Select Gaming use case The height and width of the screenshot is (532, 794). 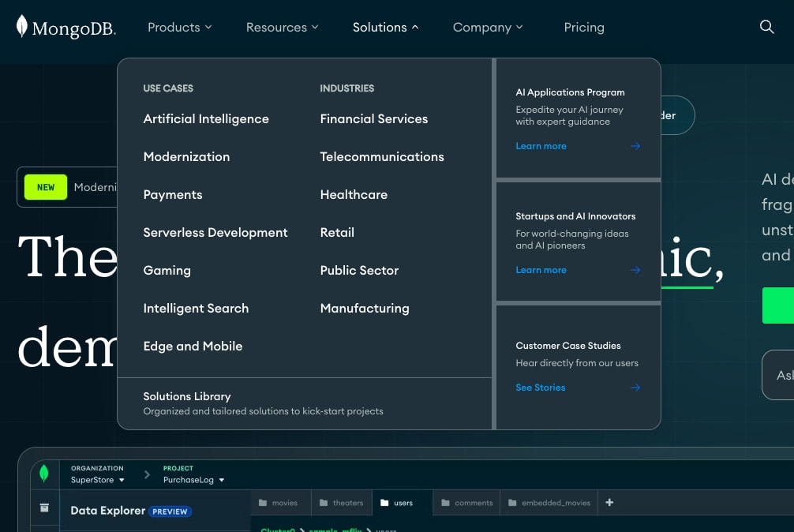tap(167, 271)
